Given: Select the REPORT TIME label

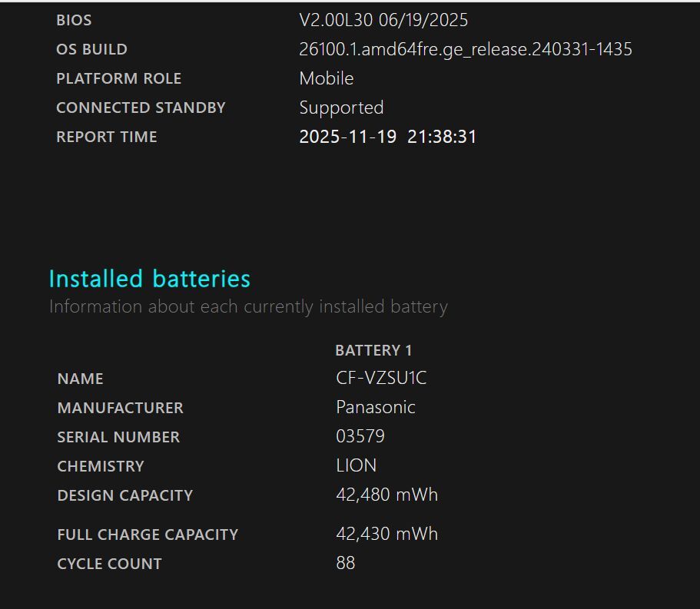Looking at the screenshot, I should (x=106, y=137).
